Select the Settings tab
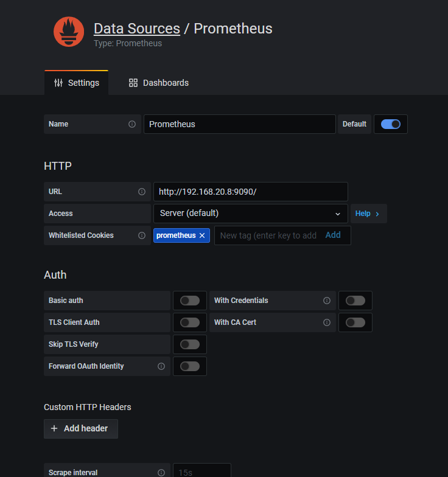The width and height of the screenshot is (448, 477). tap(77, 83)
